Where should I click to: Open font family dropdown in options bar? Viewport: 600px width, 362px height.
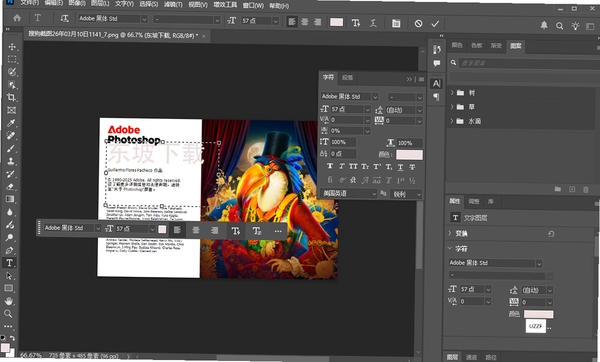144,19
